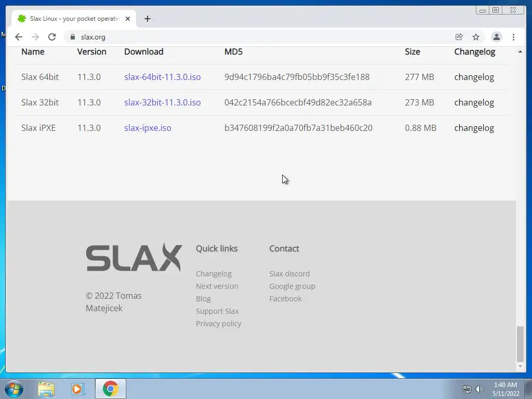Click the MD5 column header
Screen dimensions: 532x399
click(x=233, y=51)
